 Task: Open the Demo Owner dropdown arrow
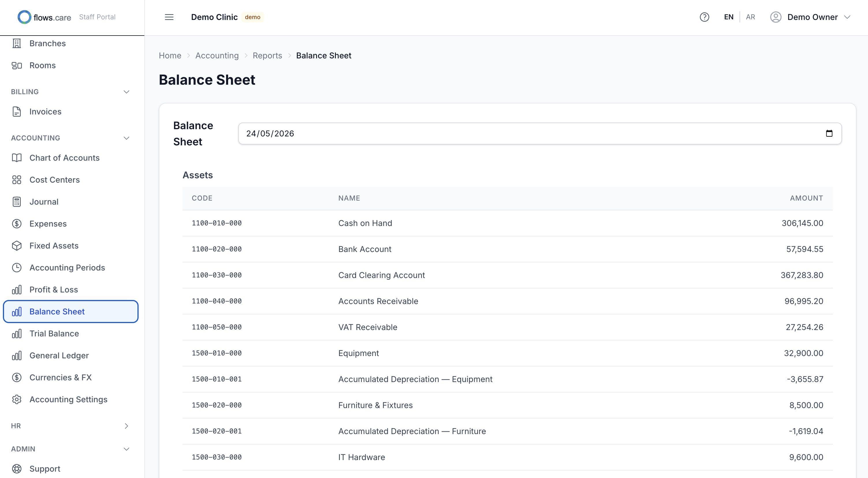(x=847, y=17)
